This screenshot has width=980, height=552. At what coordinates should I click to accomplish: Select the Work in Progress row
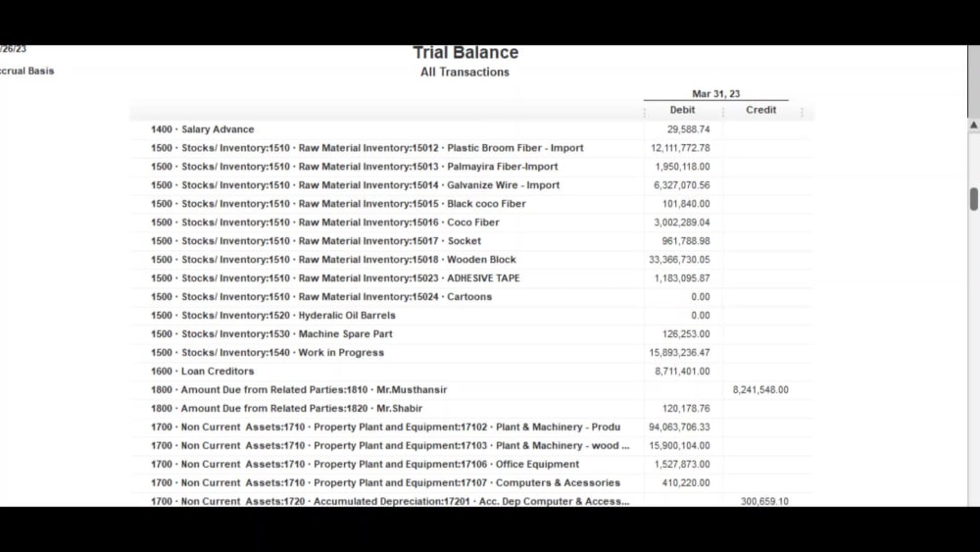(472, 353)
